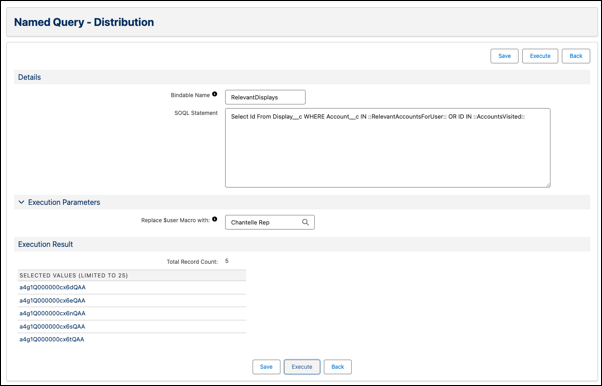Open record a4g1Q000000cx6tQAA
The height and width of the screenshot is (386, 602).
click(52, 340)
